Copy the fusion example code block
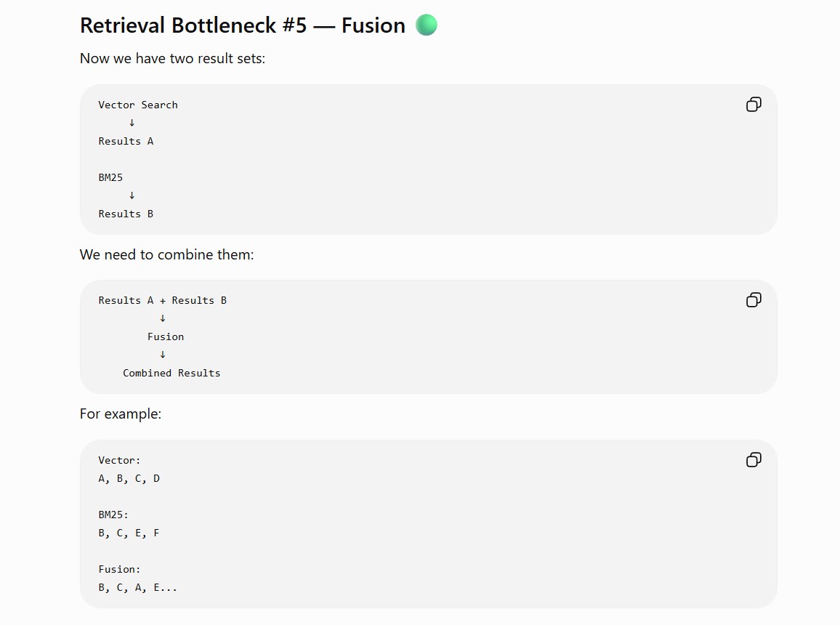The width and height of the screenshot is (840, 625). (754, 460)
